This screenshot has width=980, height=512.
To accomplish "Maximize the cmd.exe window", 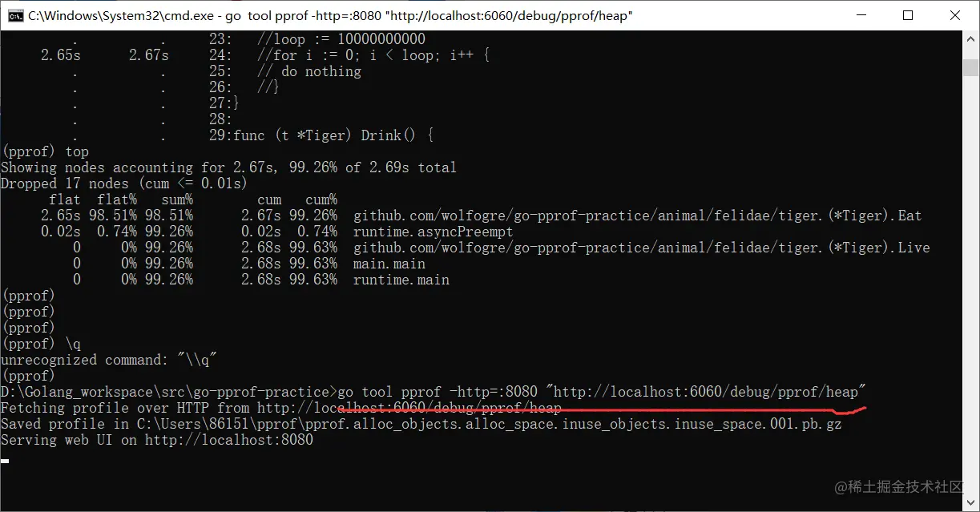I will pyautogui.click(x=907, y=15).
